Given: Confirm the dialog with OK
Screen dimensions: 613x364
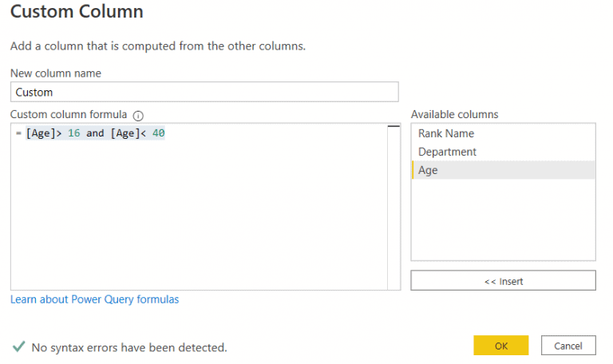Looking at the screenshot, I should (x=500, y=346).
